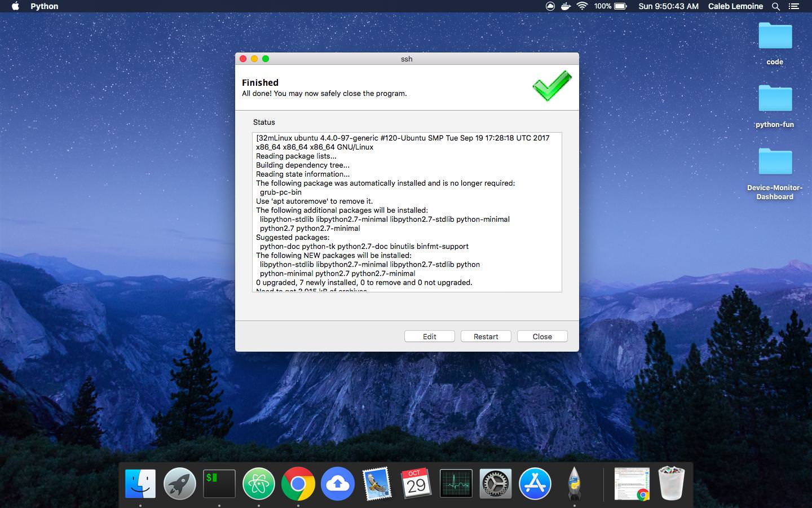Click inside the Status output text area
Image resolution: width=812 pixels, height=508 pixels.
tap(407, 212)
